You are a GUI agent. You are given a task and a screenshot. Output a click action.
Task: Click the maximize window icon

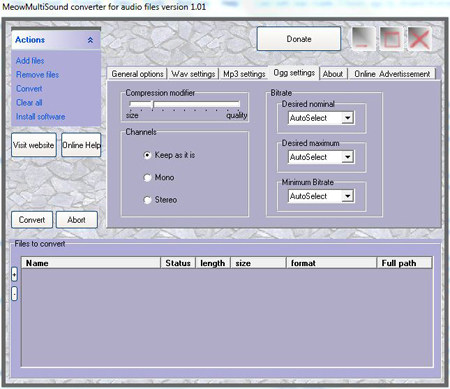point(392,39)
